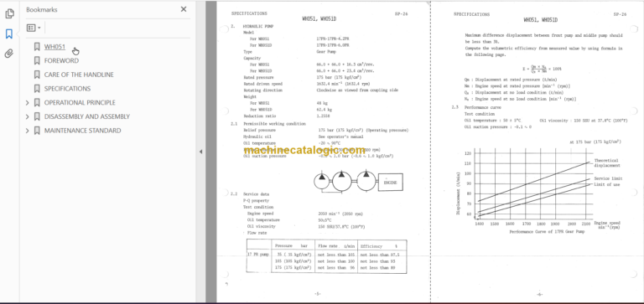Go to CARE OF THE HANDLINE bookmark

(x=79, y=75)
